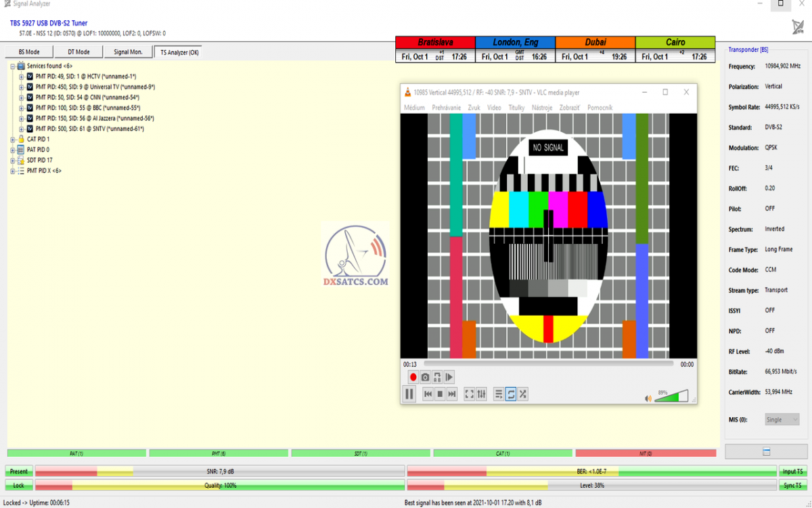Toggle random shuffle playback in VLC

523,394
